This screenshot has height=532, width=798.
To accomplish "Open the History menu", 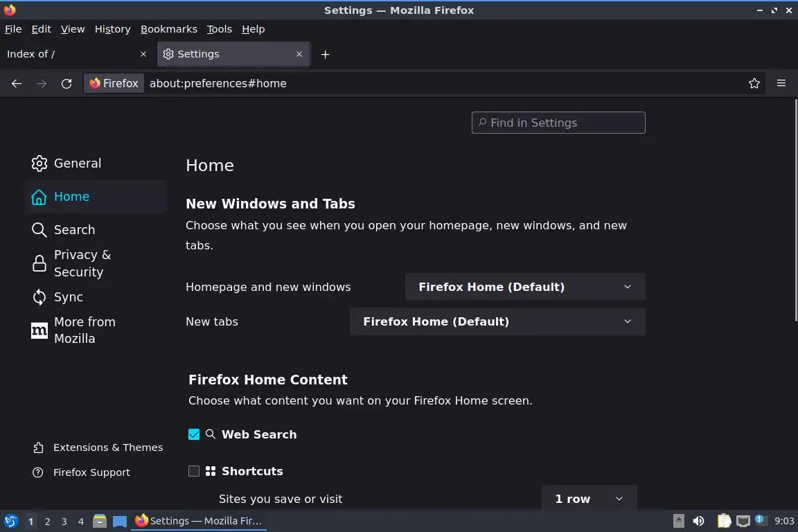I will [112, 29].
